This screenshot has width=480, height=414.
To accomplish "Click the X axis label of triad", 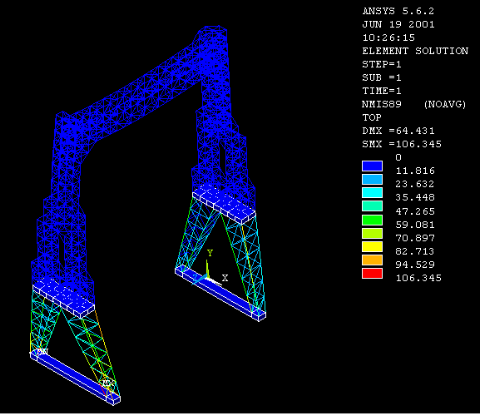I will [x=225, y=278].
